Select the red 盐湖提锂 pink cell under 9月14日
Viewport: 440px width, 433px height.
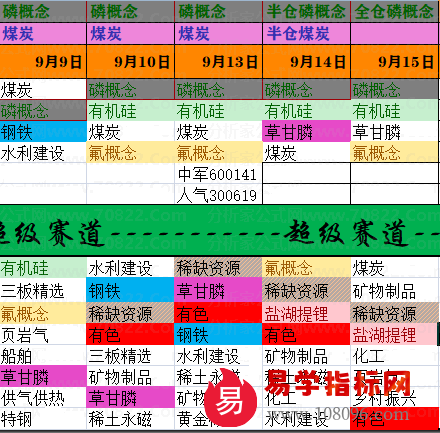pos(306,313)
